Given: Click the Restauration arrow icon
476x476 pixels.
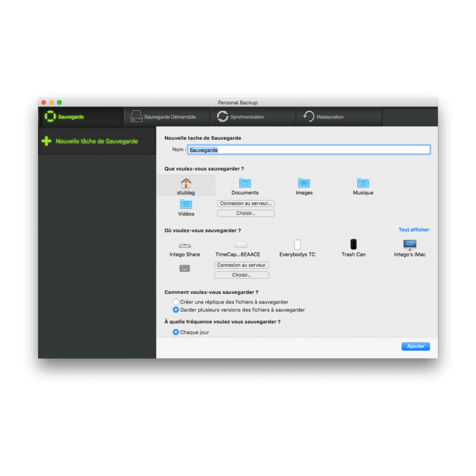Looking at the screenshot, I should click(x=309, y=116).
